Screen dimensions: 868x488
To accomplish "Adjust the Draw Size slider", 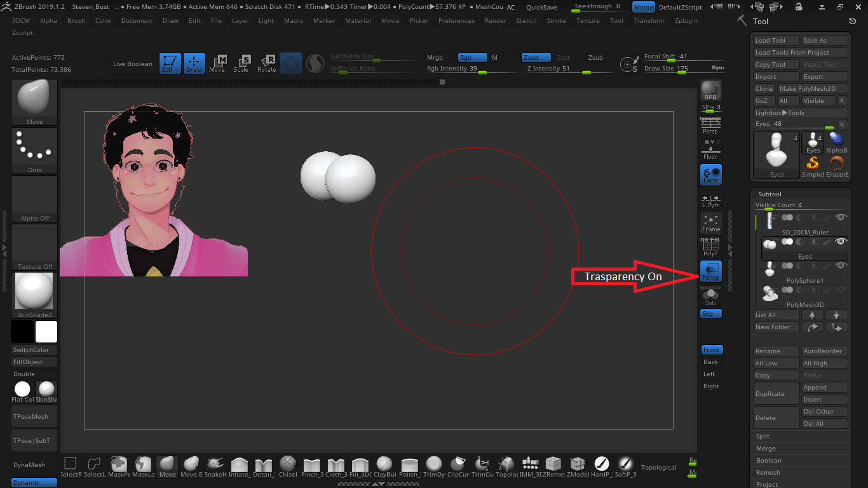I will [x=682, y=69].
